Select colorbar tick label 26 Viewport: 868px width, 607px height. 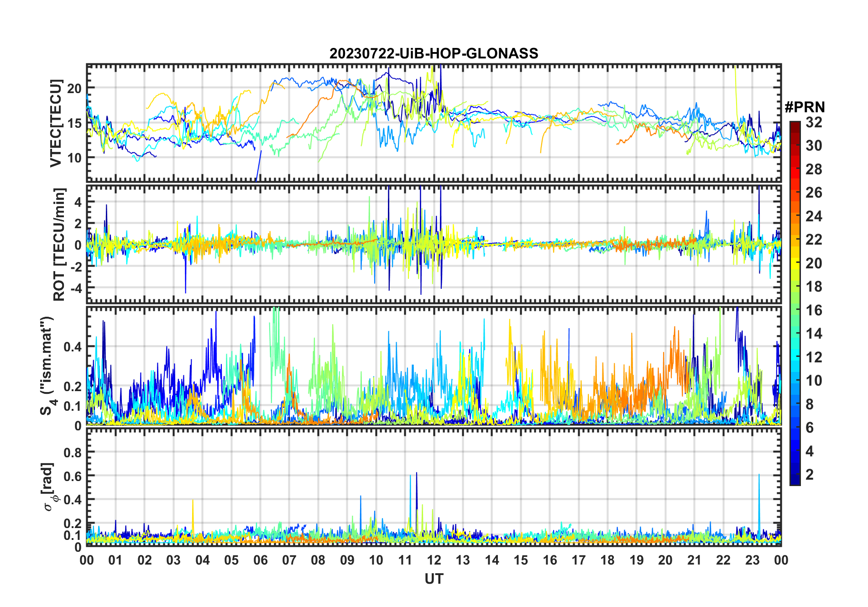[814, 193]
